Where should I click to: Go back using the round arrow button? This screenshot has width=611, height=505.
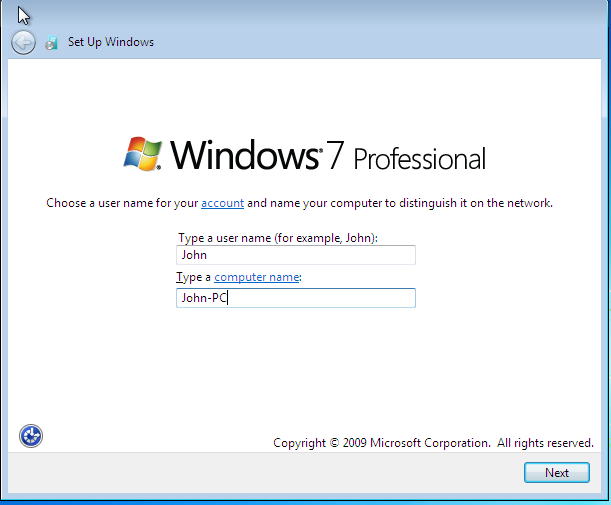click(x=23, y=42)
